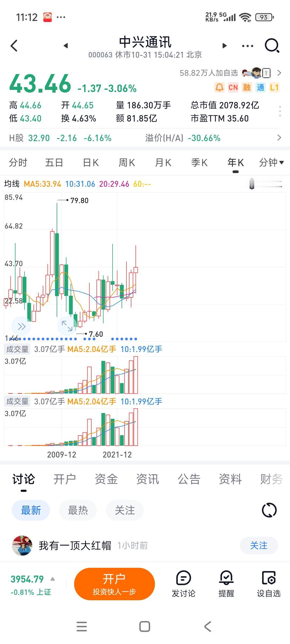Tap the CN market badge
The width and height of the screenshot is (290, 644).
(x=233, y=87)
